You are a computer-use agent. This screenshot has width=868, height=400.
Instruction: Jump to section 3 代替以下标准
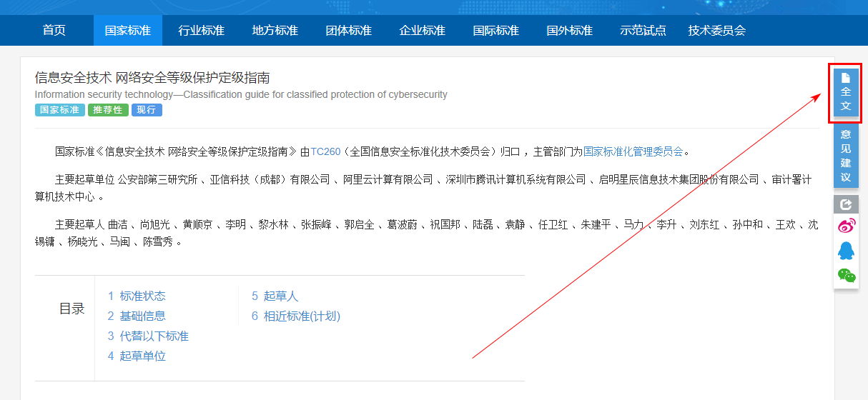[x=148, y=336]
